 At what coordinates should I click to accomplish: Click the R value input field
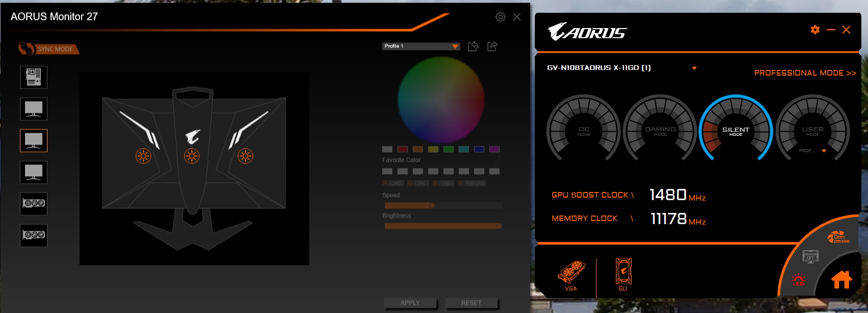click(396, 183)
